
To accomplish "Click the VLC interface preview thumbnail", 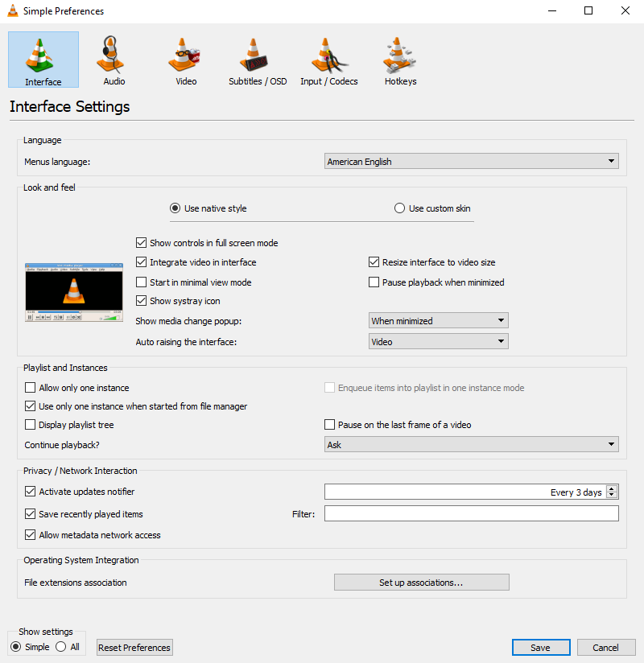I will pos(74,292).
